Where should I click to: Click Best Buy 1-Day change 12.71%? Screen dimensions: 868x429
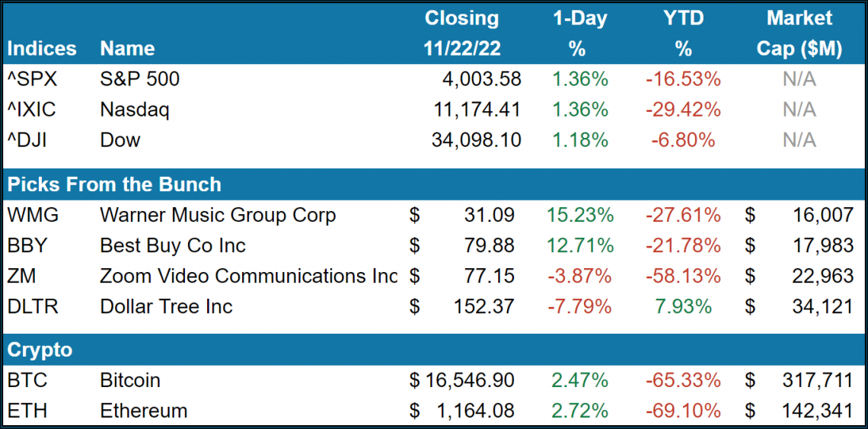click(x=579, y=246)
